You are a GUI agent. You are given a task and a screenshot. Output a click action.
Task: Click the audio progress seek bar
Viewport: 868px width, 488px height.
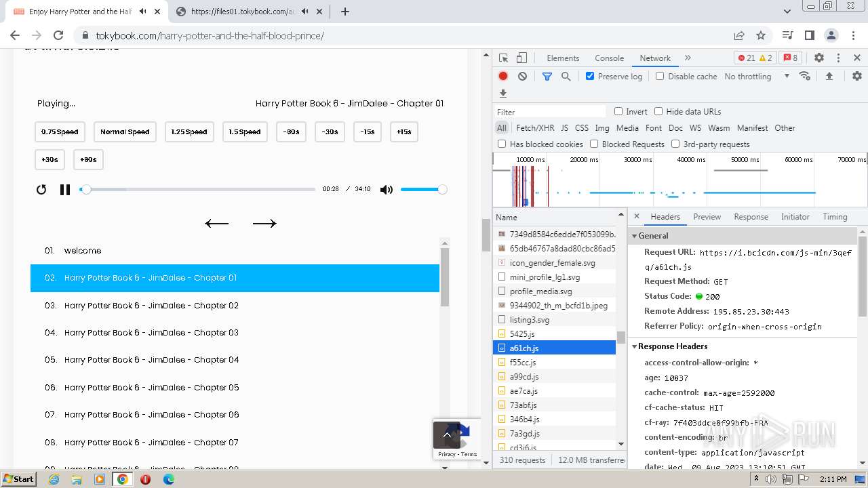[197, 190]
